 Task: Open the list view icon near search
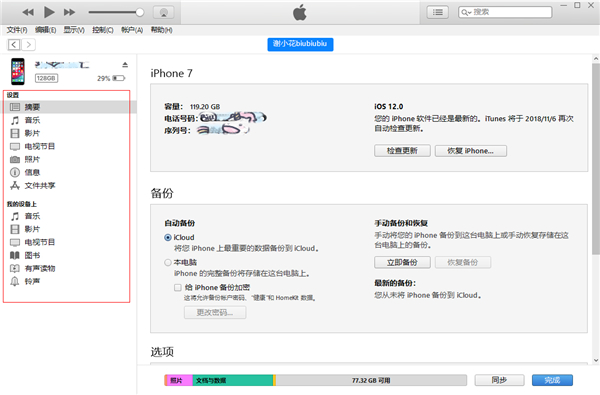pyautogui.click(x=437, y=12)
